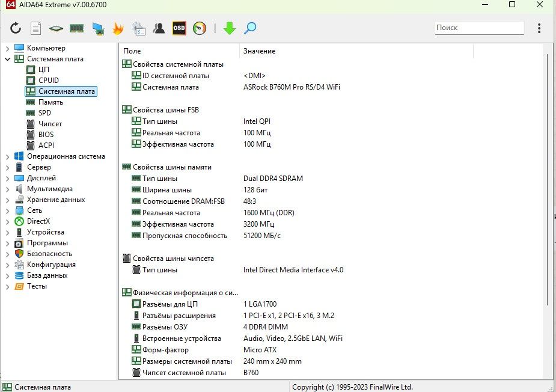The width and height of the screenshot is (556, 392).
Task: Select the Конфигурация tree item
Action: [x=51, y=265]
